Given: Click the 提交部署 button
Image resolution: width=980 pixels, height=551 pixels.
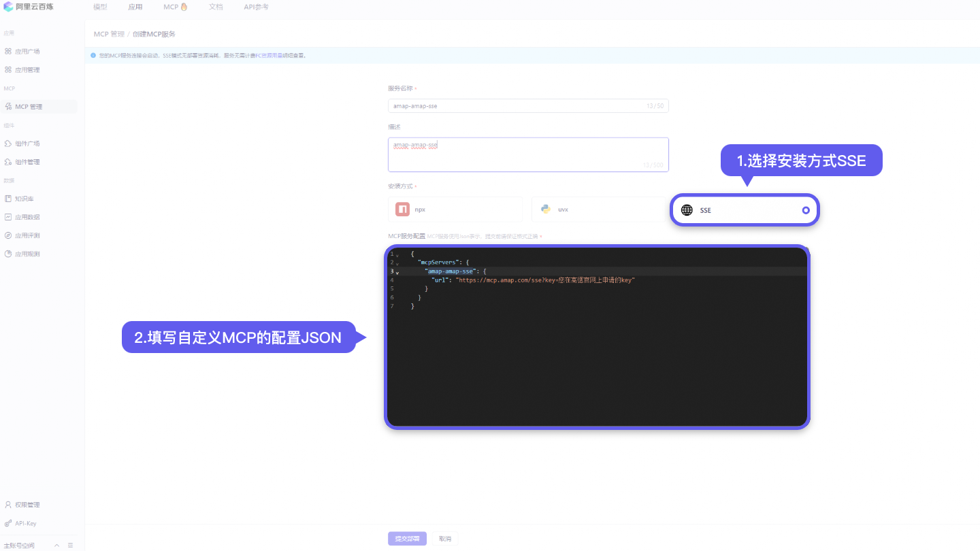Looking at the screenshot, I should (x=407, y=538).
